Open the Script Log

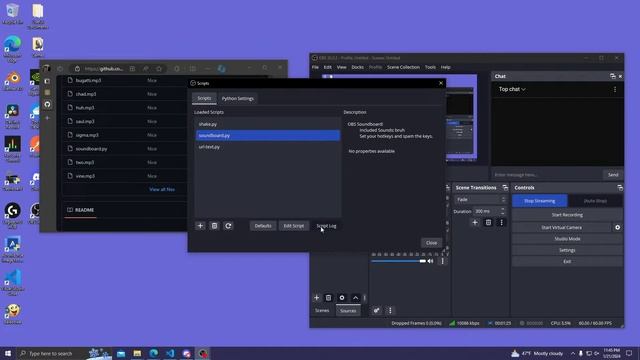(326, 226)
